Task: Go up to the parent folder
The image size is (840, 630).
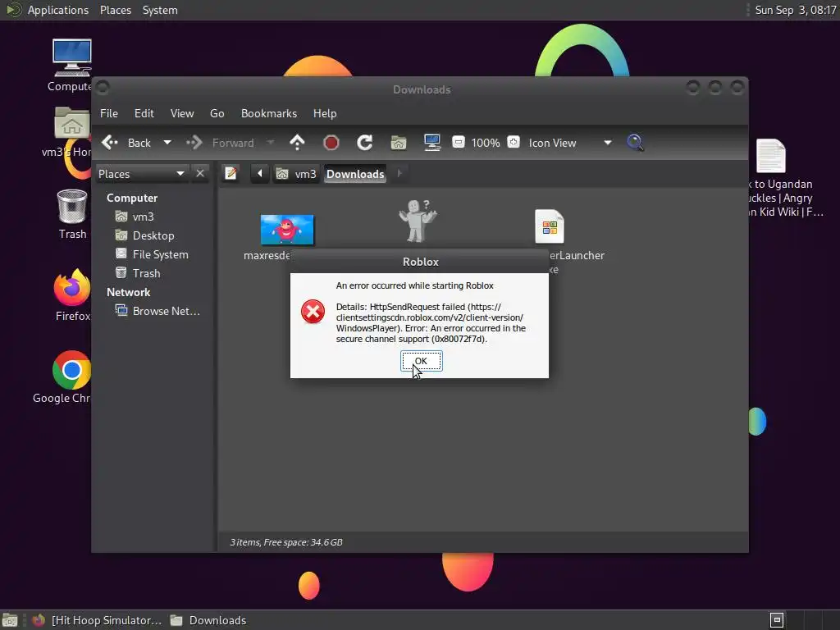Action: tap(297, 143)
